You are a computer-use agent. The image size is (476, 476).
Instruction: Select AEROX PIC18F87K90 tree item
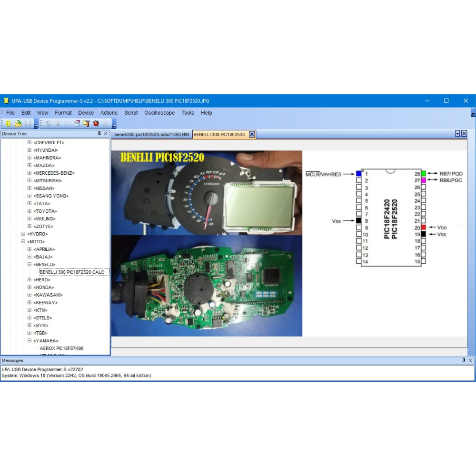pos(61,348)
